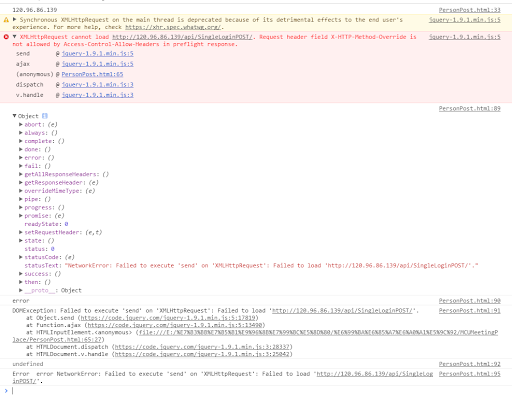Collapse the logged Object tree
Image resolution: width=512 pixels, height=396 pixels.
pyautogui.click(x=15, y=116)
